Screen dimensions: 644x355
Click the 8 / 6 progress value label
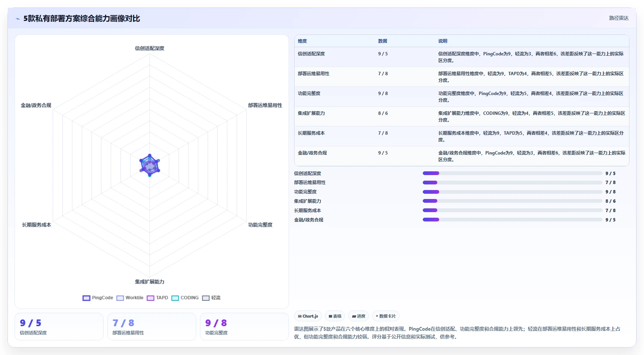[610, 201]
